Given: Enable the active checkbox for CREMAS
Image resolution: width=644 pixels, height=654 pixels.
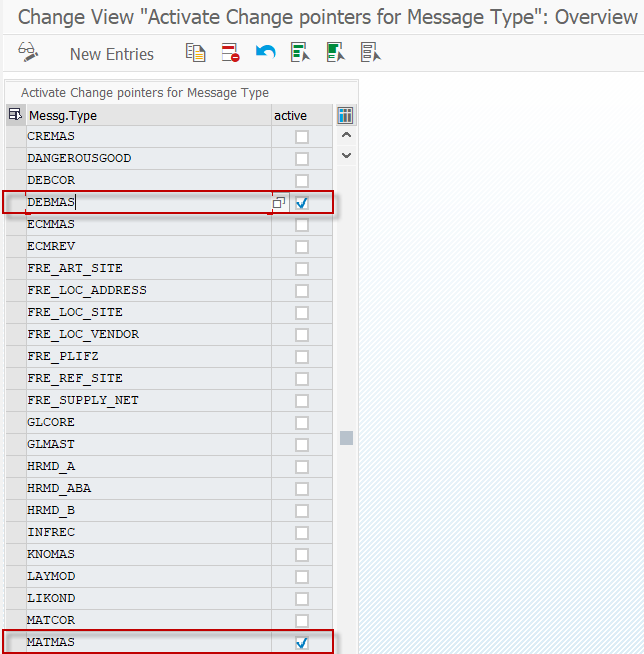Looking at the screenshot, I should (x=302, y=137).
